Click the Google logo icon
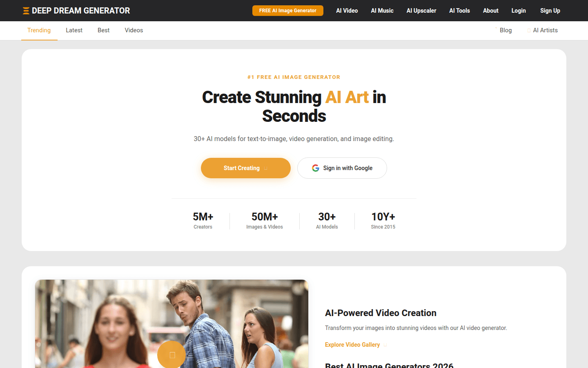 click(x=316, y=168)
